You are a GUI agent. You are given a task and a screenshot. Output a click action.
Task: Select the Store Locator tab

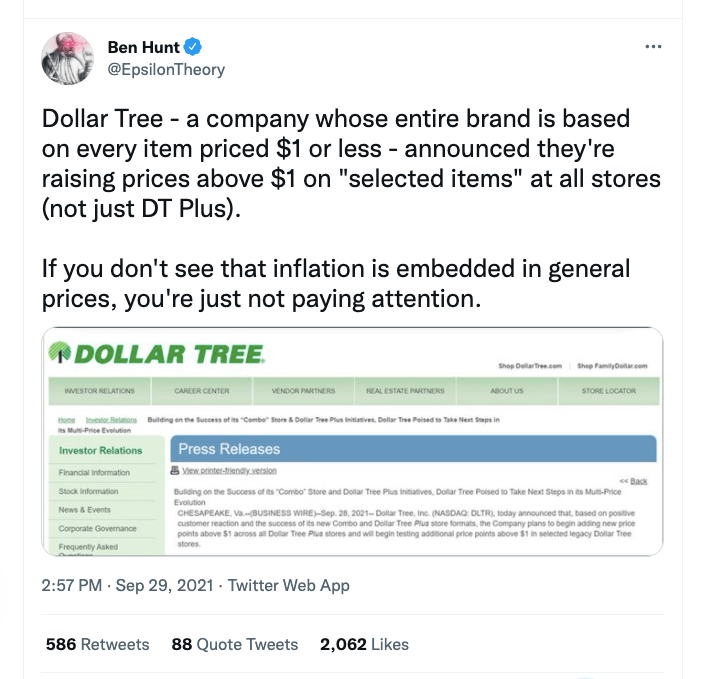pyautogui.click(x=608, y=390)
